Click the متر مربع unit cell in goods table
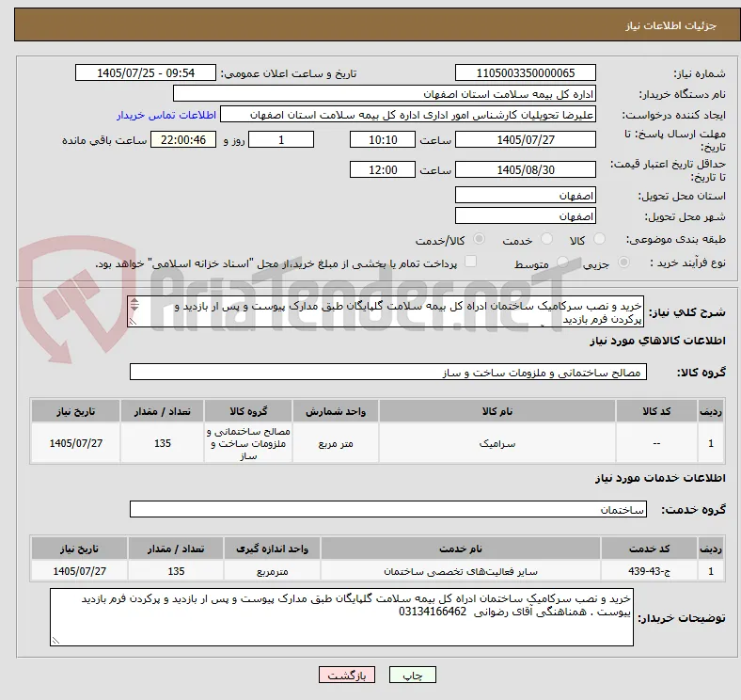This screenshot has height=700, width=741. [x=336, y=443]
